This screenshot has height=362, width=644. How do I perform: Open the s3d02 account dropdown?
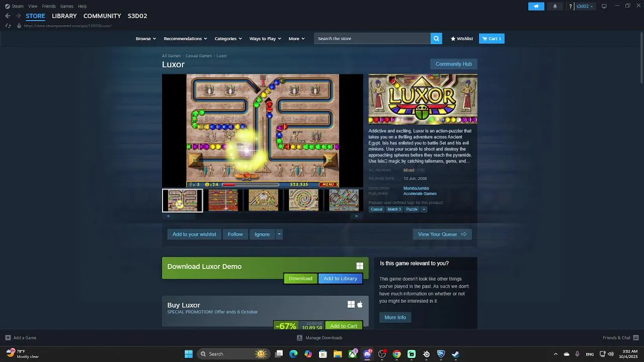tap(584, 6)
